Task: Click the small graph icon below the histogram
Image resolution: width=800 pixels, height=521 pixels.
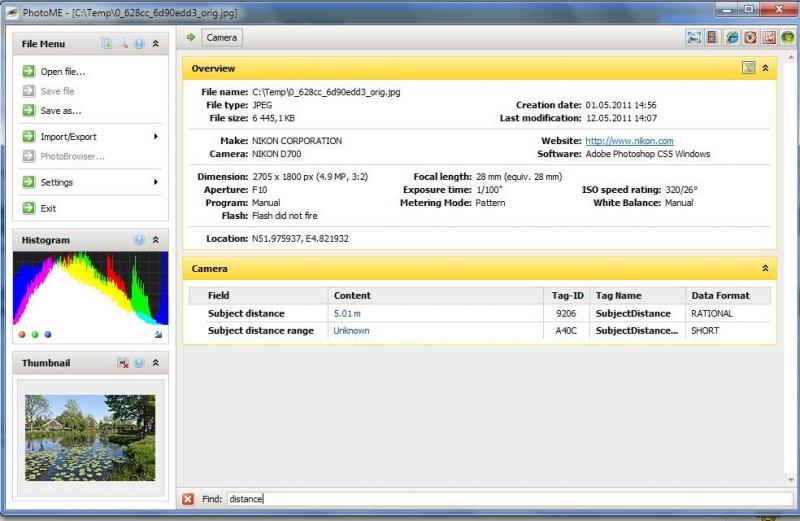Action: 158,335
